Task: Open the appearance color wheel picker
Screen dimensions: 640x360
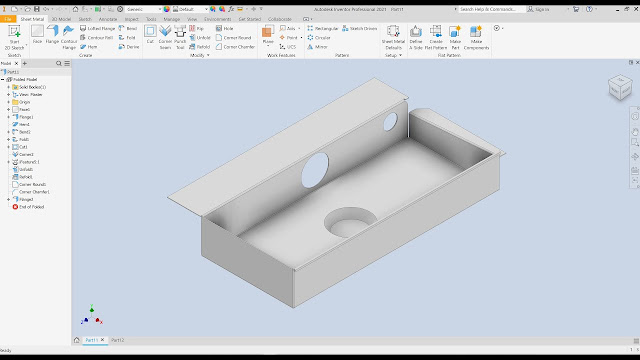Action: [x=167, y=9]
